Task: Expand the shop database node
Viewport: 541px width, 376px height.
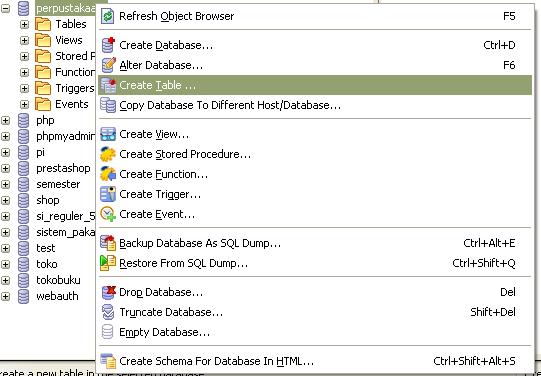Action: pyautogui.click(x=5, y=200)
